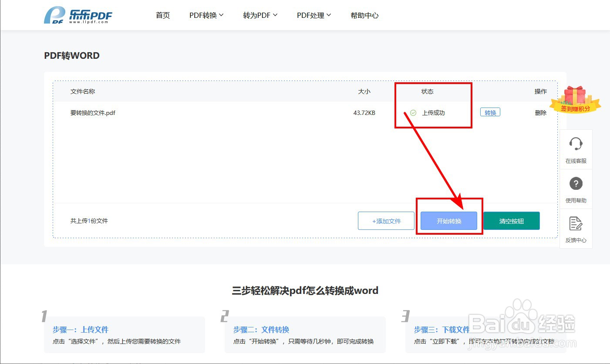This screenshot has width=610, height=364.
Task: Click the 使用帮助 question mark icon
Action: [576, 183]
